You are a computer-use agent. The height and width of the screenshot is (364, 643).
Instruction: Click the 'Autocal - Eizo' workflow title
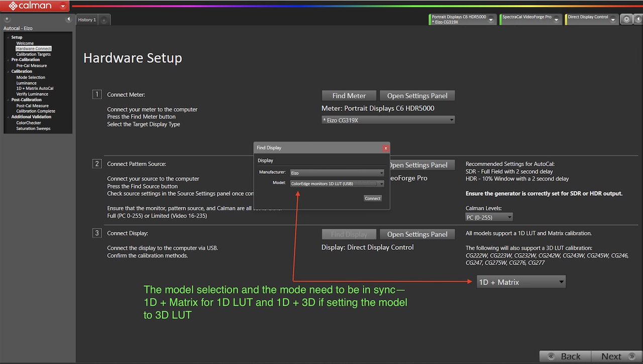tap(18, 29)
